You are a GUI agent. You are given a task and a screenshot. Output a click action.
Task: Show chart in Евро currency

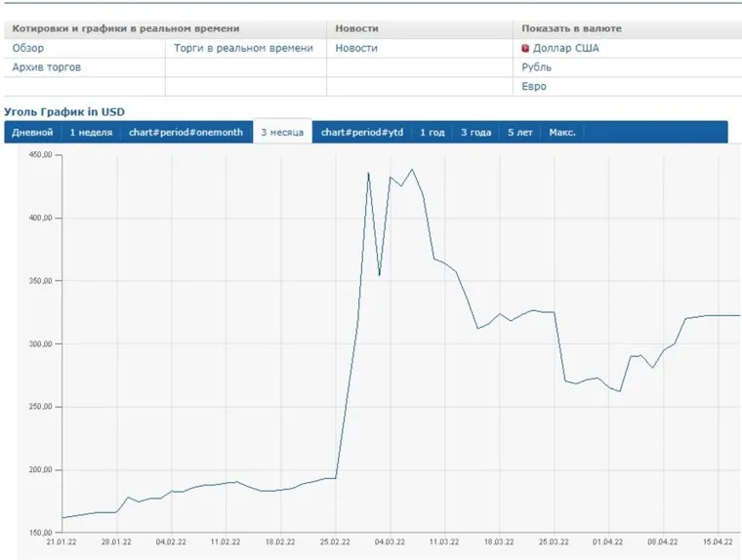[534, 87]
